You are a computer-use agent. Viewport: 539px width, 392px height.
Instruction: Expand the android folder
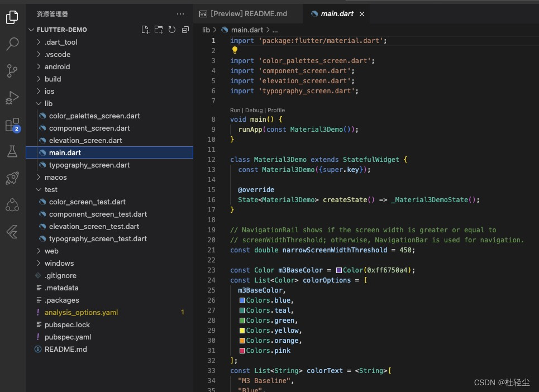pos(57,66)
